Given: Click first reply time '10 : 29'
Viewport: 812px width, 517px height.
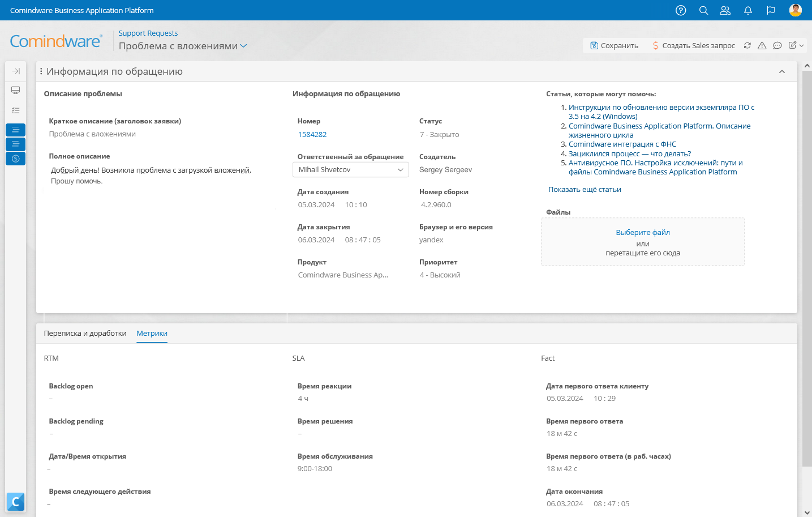Looking at the screenshot, I should (604, 399).
